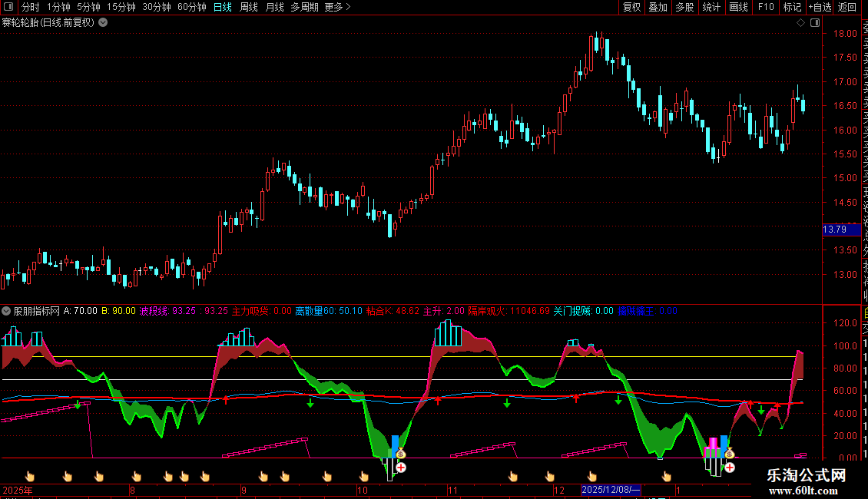Click the yellow B: 90.00 parameter

pos(118,311)
